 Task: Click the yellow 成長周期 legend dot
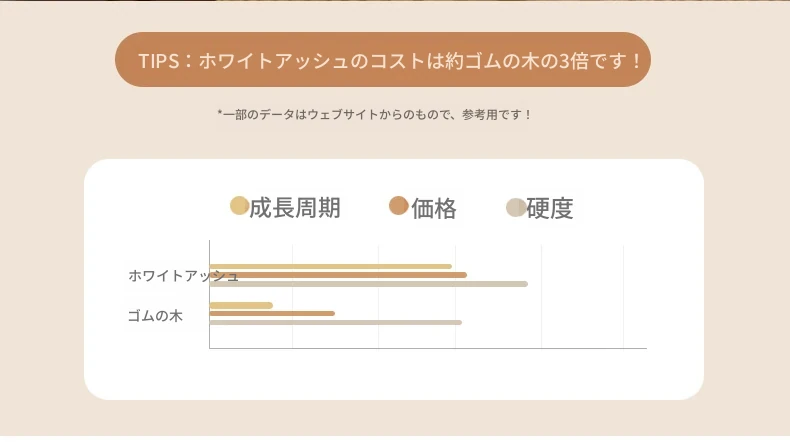[x=239, y=206]
